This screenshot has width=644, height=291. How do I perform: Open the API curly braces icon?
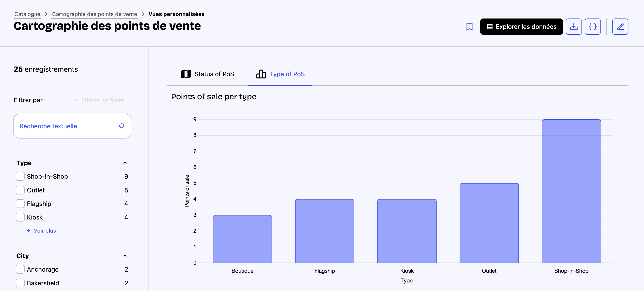tap(593, 26)
